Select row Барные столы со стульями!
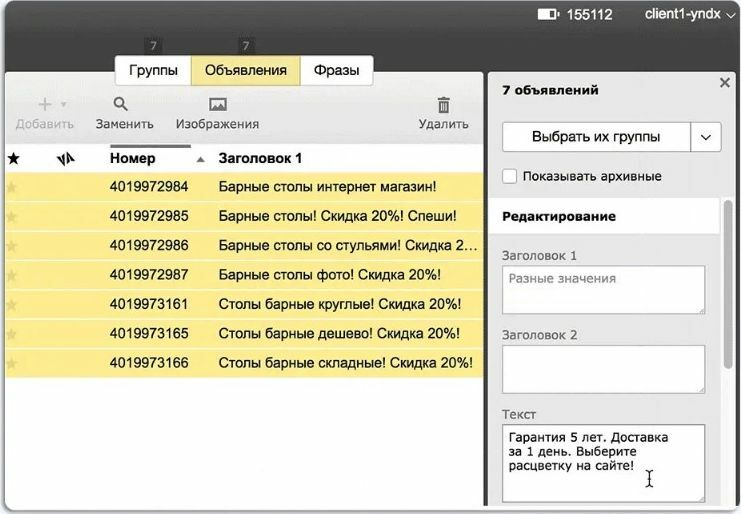 (244, 246)
